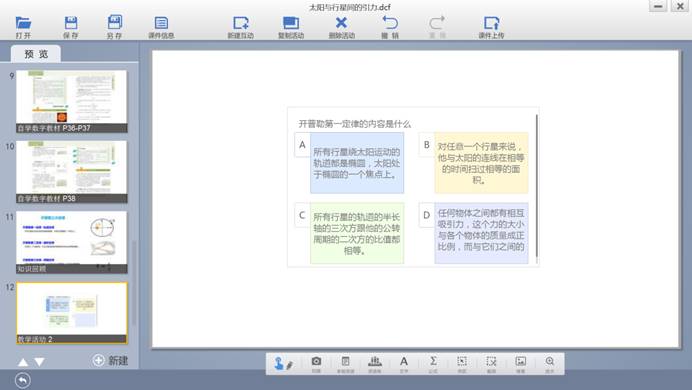Choose the text A tool
The height and width of the screenshot is (390, 692).
(404, 364)
